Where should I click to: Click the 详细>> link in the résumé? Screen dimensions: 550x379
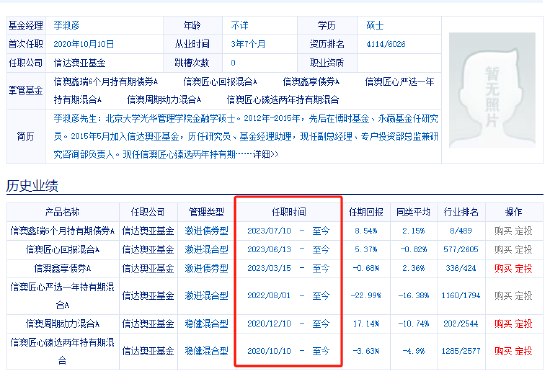tap(266, 154)
